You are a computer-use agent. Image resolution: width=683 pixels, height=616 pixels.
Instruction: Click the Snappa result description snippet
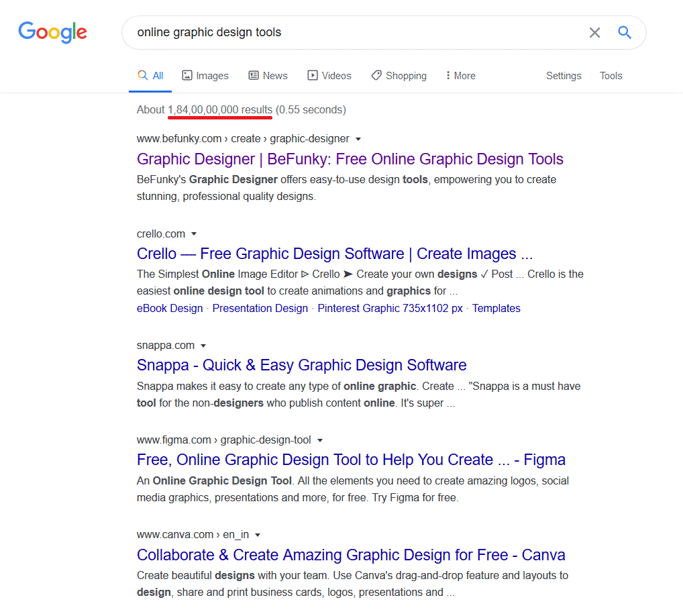358,395
